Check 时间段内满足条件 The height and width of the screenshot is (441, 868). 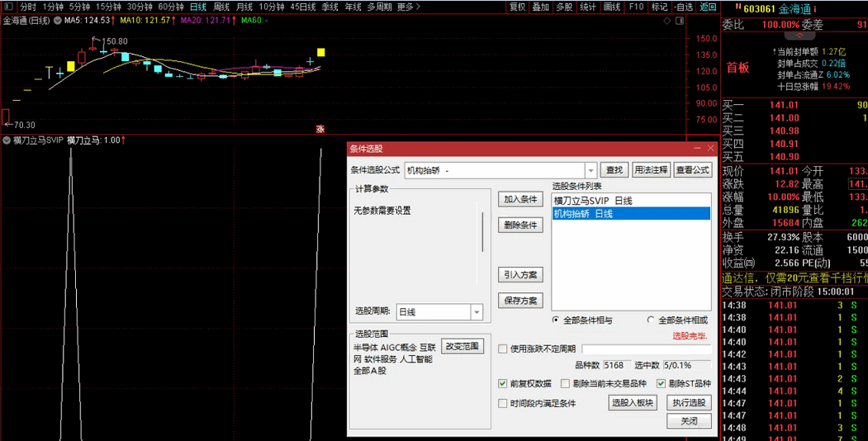click(503, 403)
